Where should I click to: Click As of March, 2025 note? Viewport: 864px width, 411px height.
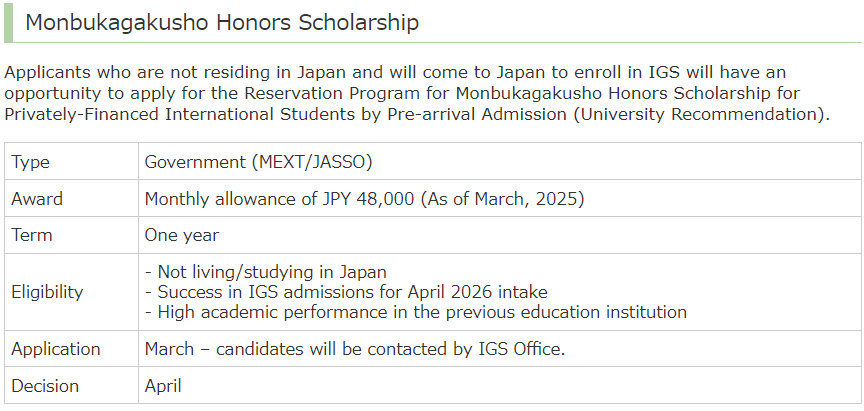click(x=502, y=198)
